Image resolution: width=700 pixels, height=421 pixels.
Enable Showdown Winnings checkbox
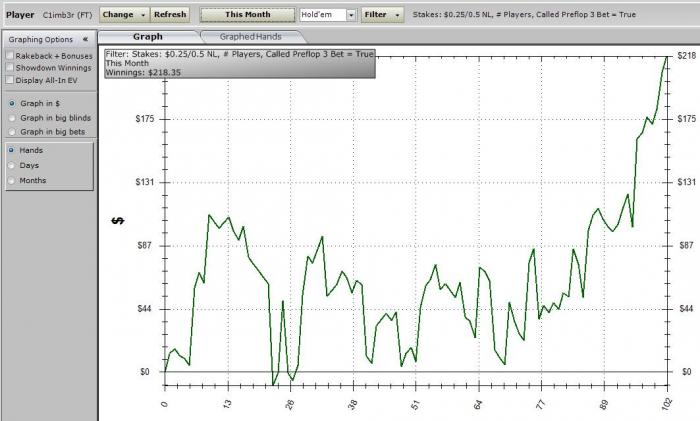[9, 67]
